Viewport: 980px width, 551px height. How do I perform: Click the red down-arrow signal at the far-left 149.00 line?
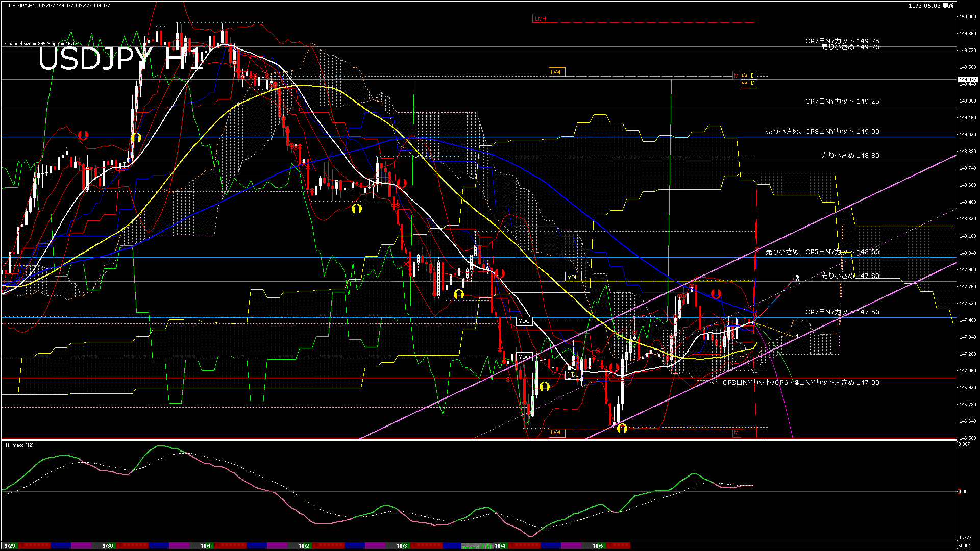point(83,136)
